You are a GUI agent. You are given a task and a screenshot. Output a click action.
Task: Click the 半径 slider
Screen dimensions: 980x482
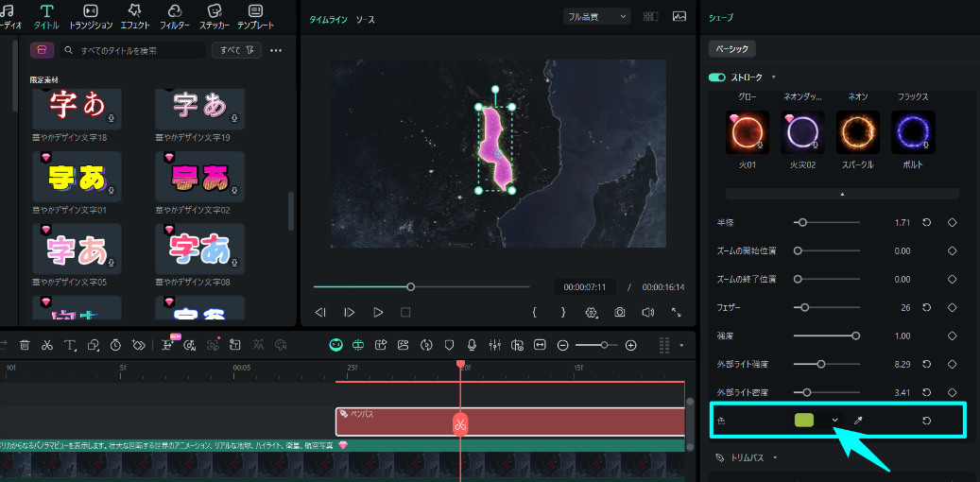826,222
